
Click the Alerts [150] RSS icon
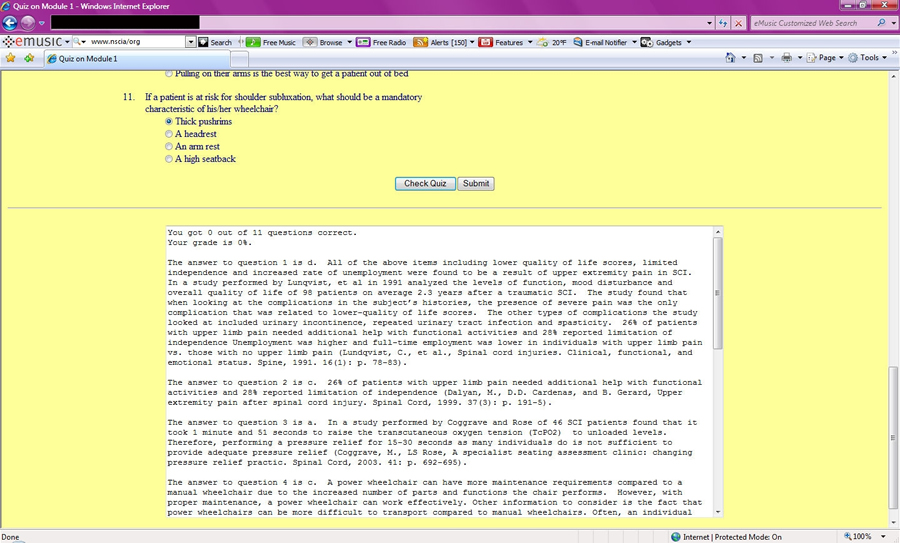(420, 42)
